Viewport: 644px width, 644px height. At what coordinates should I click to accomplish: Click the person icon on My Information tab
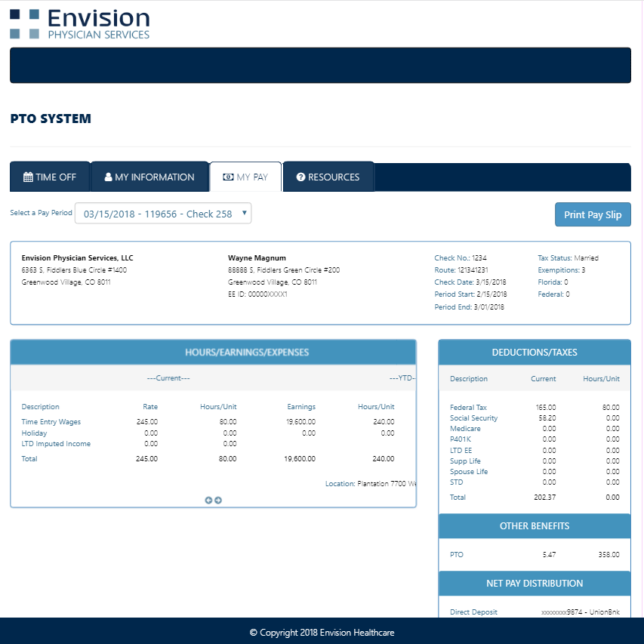(x=109, y=177)
